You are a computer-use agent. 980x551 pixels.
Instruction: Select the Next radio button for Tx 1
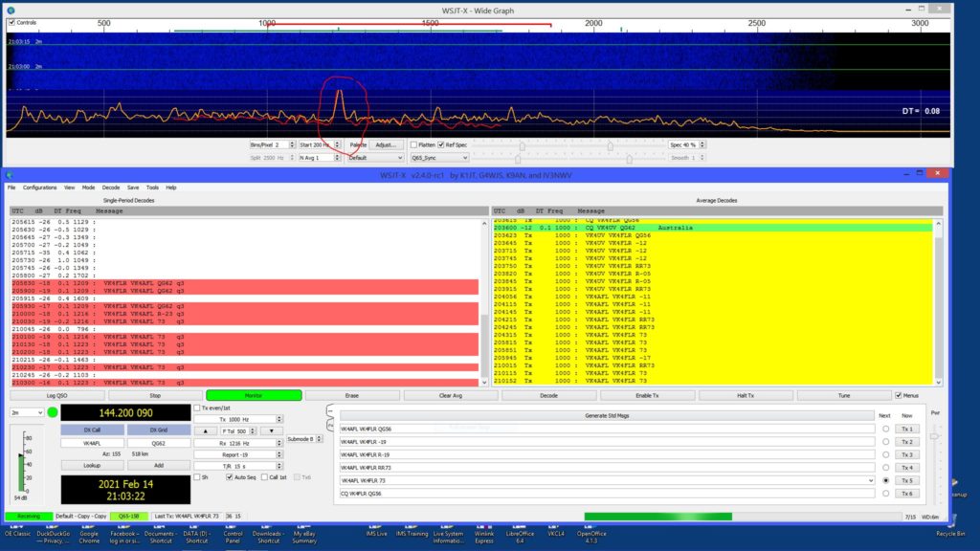[x=885, y=430]
